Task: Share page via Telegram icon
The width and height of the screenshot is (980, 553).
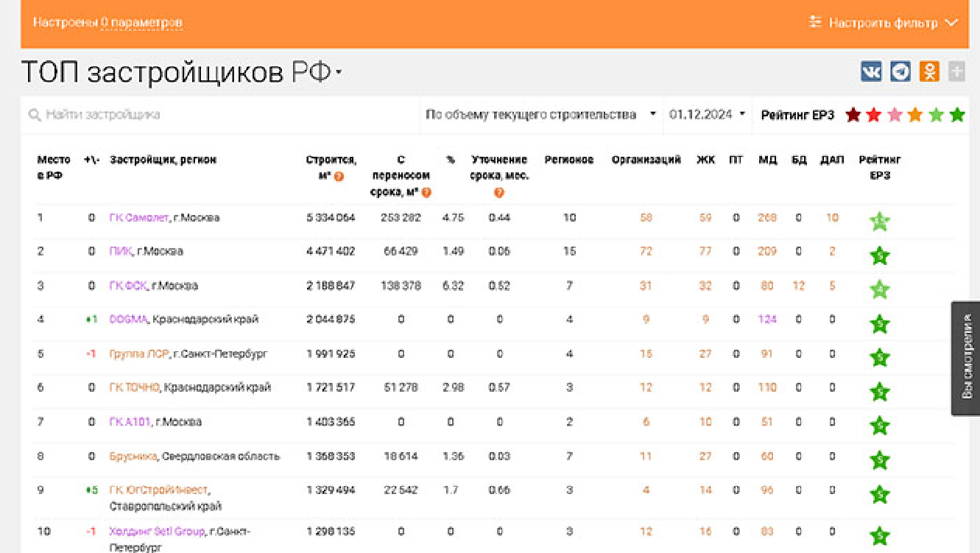Action: (x=900, y=71)
